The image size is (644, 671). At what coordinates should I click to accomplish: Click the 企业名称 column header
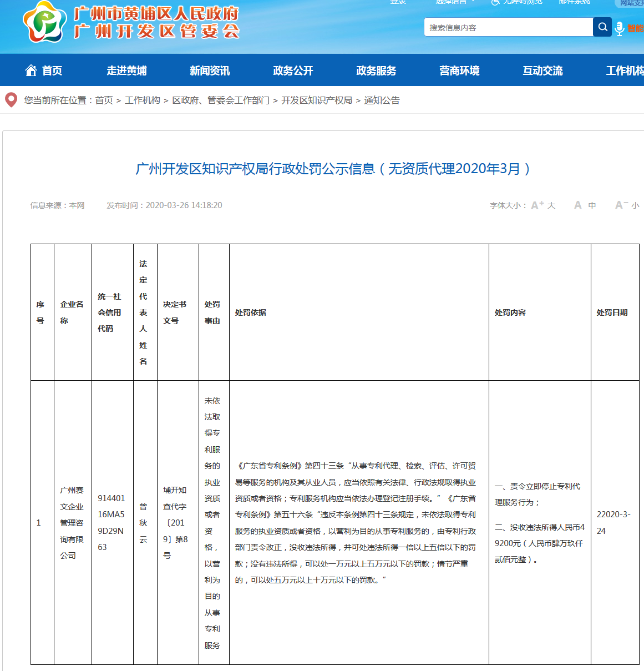click(x=73, y=312)
